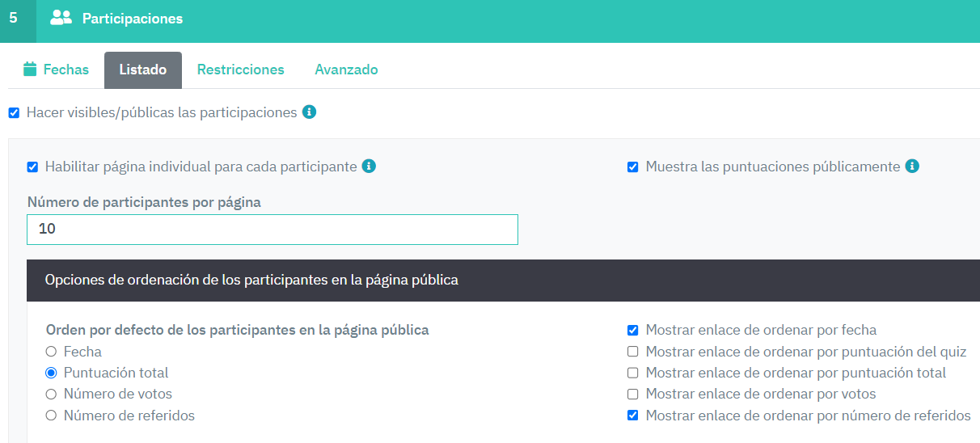Viewport: 980px width, 443px height.
Task: Select the Listado tab
Action: (x=143, y=70)
